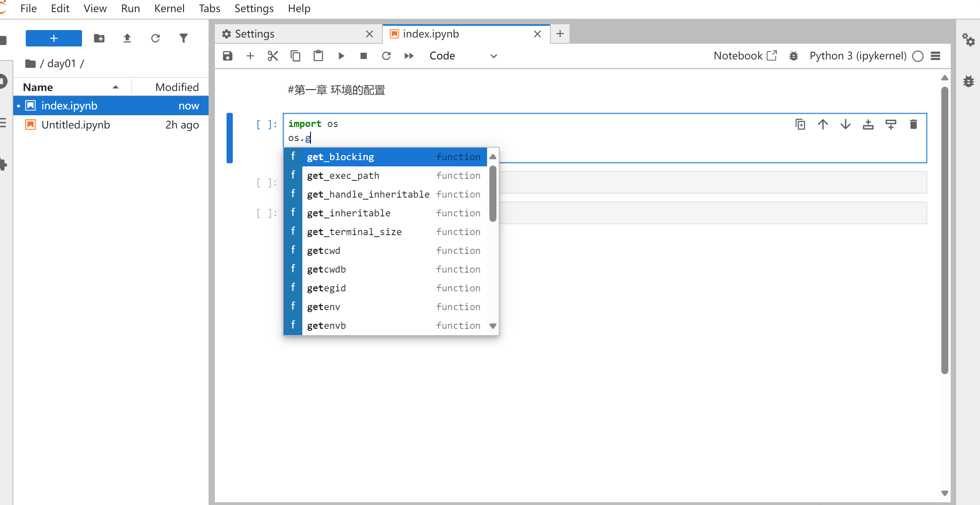Upload files to the day01 folder
This screenshot has height=505, width=980.
point(127,38)
